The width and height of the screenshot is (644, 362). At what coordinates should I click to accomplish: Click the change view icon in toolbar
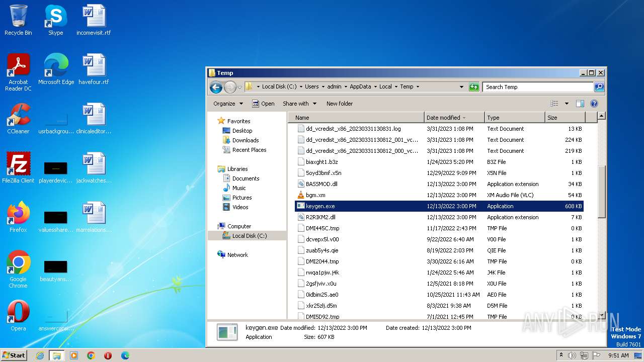coord(554,104)
